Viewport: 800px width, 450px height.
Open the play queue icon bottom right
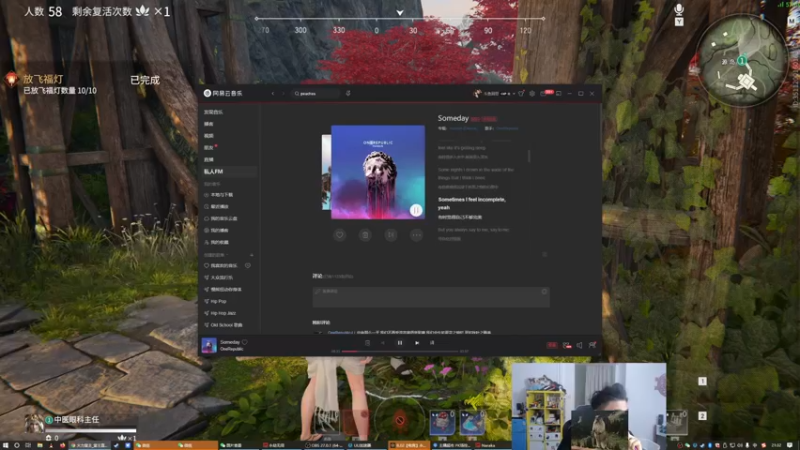point(592,345)
